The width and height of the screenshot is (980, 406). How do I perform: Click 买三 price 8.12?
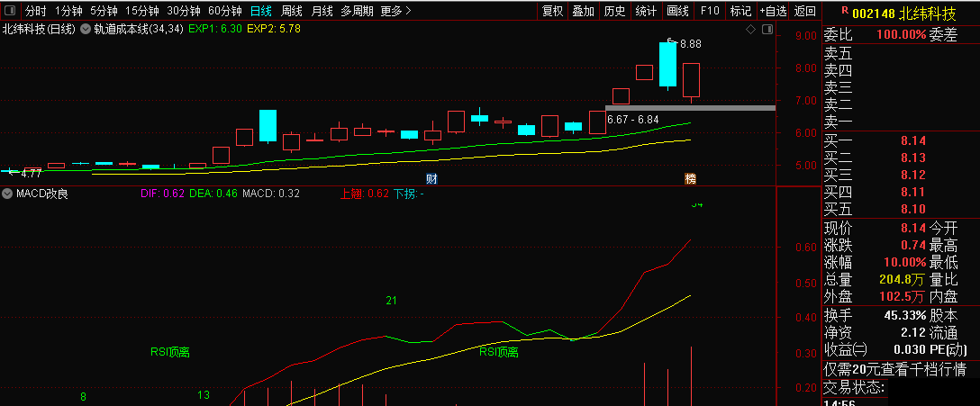click(x=913, y=175)
